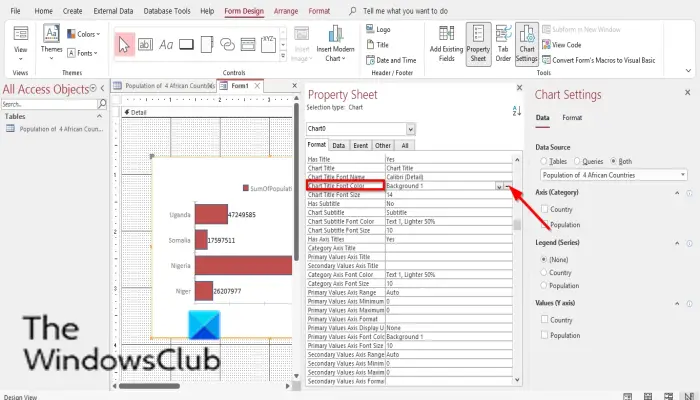
Task: Open the Colors theme dropdown
Action: pyautogui.click(x=83, y=34)
